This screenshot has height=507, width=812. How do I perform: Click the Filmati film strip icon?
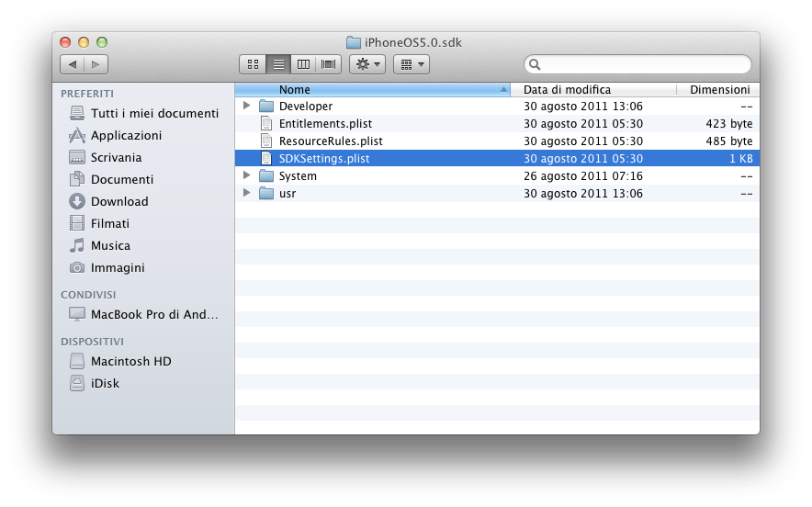(x=77, y=224)
